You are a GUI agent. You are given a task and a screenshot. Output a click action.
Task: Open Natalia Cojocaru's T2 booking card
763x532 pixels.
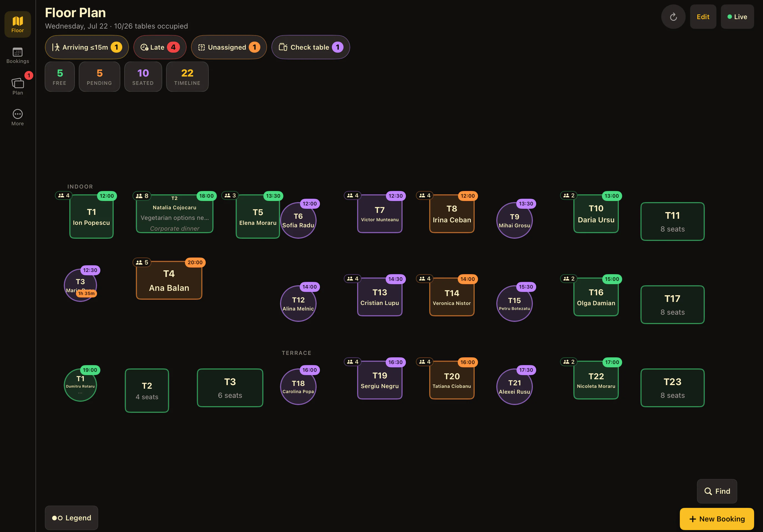174,214
